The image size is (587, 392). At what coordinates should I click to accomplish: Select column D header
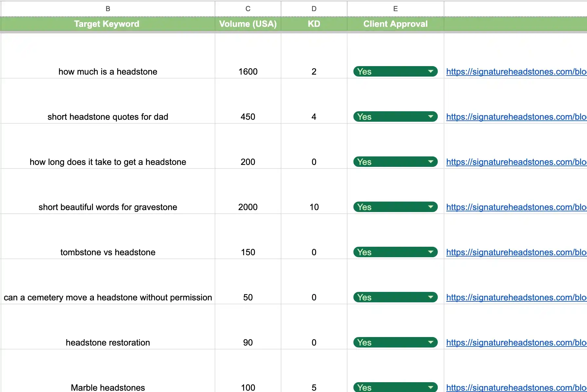(x=314, y=9)
